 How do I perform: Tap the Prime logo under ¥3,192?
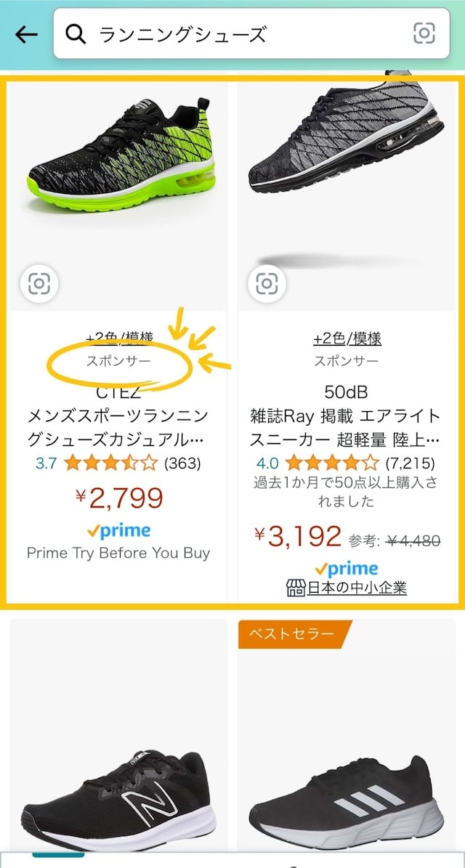(346, 569)
